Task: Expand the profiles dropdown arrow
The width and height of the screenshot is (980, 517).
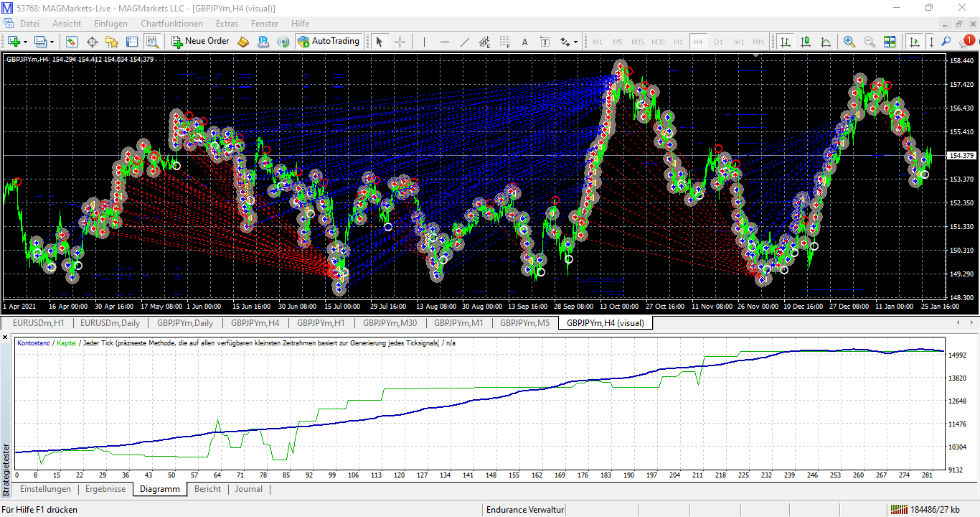Action: point(52,42)
